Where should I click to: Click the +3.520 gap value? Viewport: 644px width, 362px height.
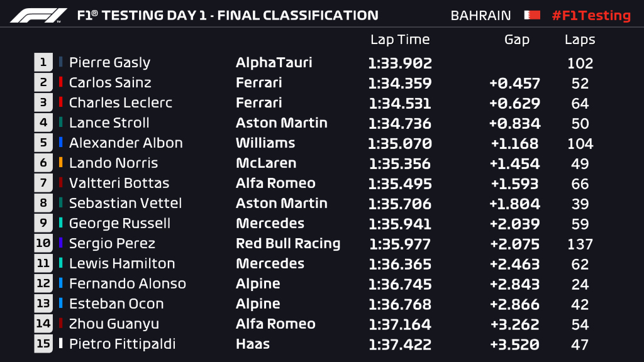pos(515,344)
